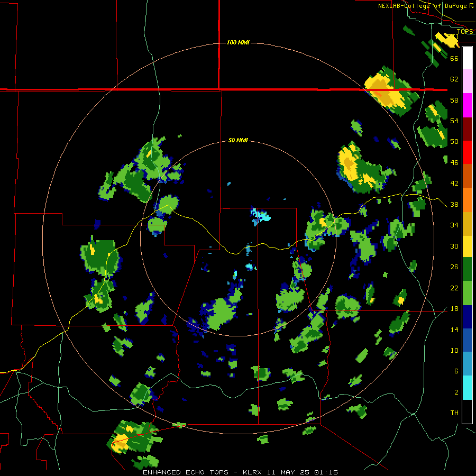Viewport: 476px width, 476px height.
Task: Click the 58 legend value
Action: click(454, 100)
